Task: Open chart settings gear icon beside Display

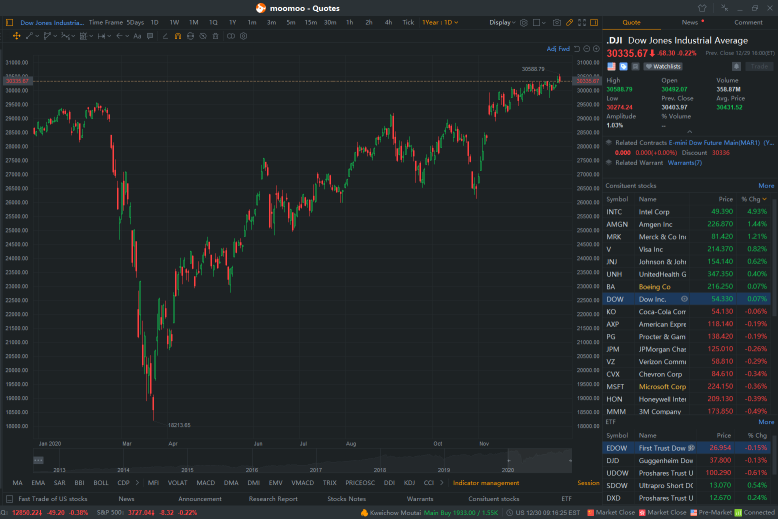Action: (524, 22)
